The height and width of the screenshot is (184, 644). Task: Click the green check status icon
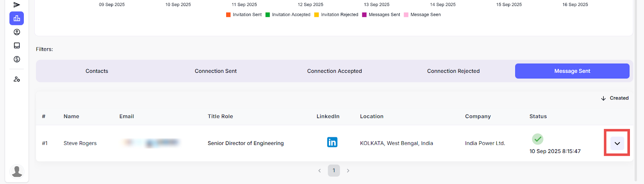tap(537, 139)
